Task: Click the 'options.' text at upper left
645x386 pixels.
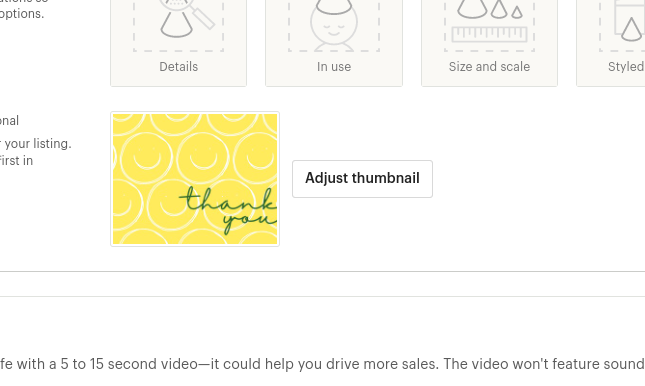Action: [x=22, y=14]
